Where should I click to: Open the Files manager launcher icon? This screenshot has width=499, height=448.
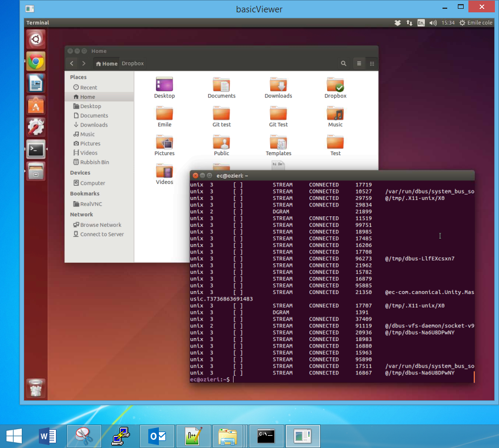tap(36, 171)
